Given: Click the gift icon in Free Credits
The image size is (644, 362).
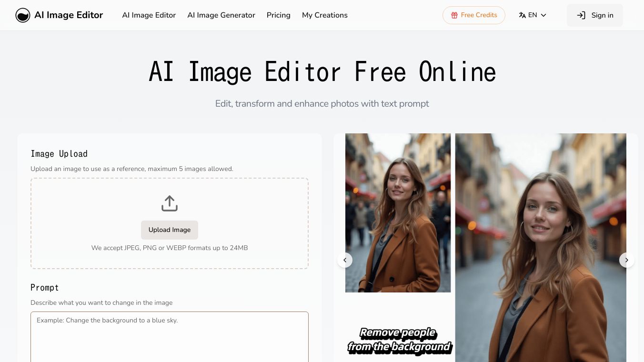Looking at the screenshot, I should tap(454, 15).
